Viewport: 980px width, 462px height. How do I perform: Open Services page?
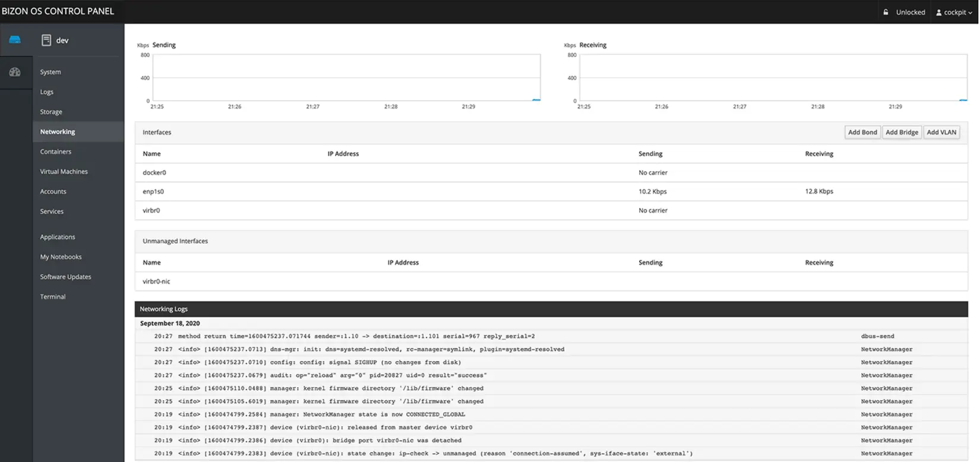pos(52,211)
